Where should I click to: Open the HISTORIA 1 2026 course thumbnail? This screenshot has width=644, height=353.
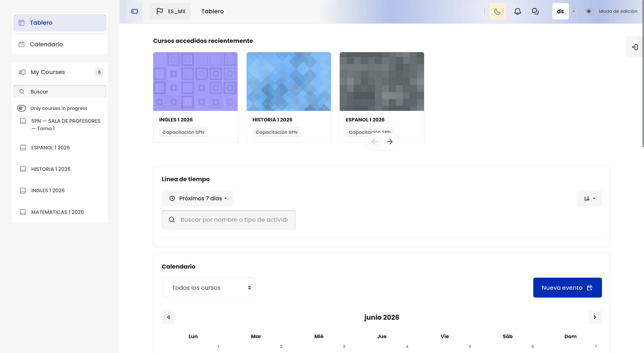pyautogui.click(x=289, y=81)
